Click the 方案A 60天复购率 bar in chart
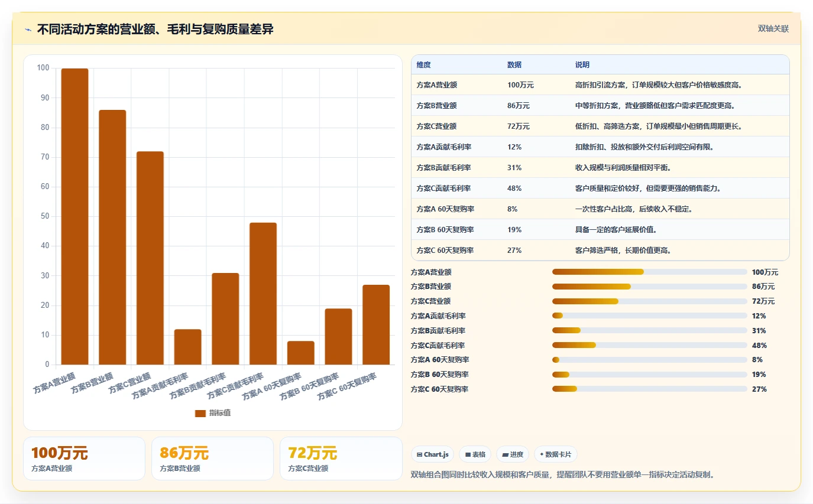The width and height of the screenshot is (813, 504). point(301,353)
